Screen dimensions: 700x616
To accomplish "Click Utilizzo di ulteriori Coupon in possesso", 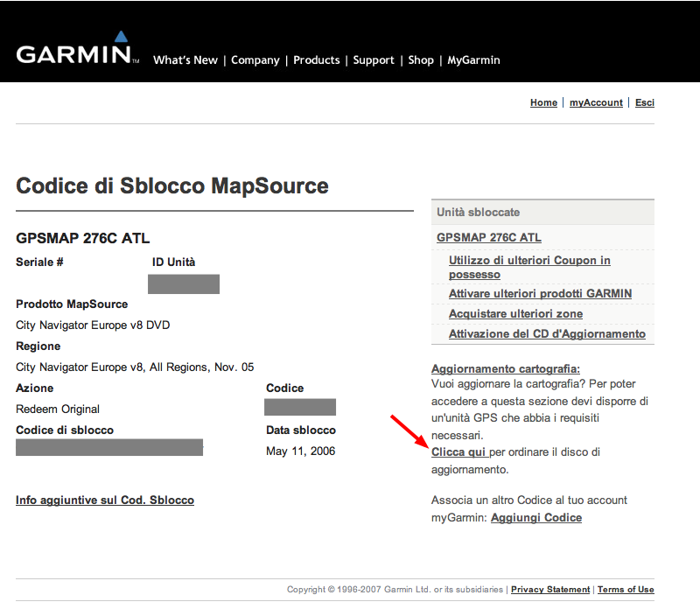I will pyautogui.click(x=529, y=268).
